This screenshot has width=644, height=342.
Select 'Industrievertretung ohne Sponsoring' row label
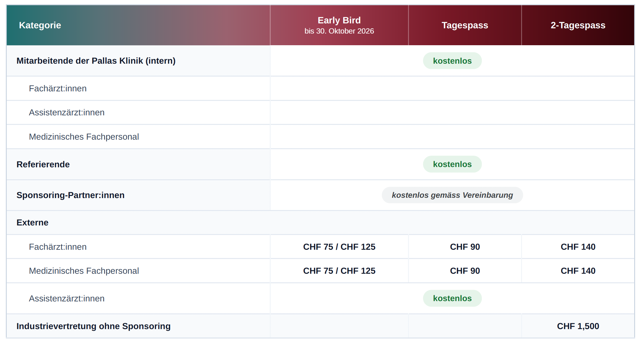pyautogui.click(x=93, y=326)
